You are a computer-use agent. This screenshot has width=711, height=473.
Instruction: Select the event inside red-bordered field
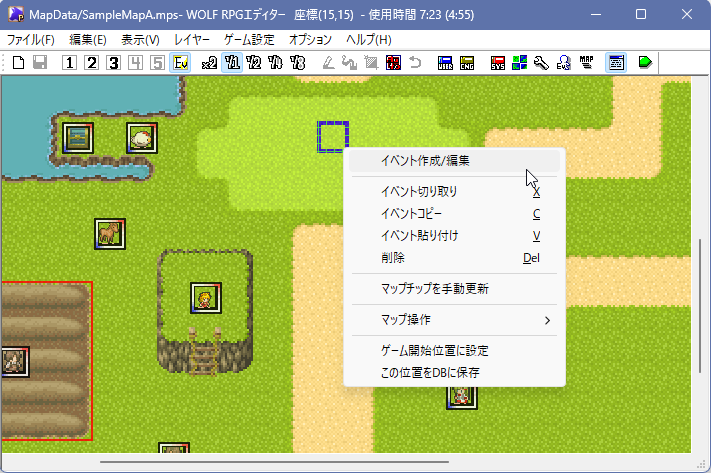tap(15, 362)
